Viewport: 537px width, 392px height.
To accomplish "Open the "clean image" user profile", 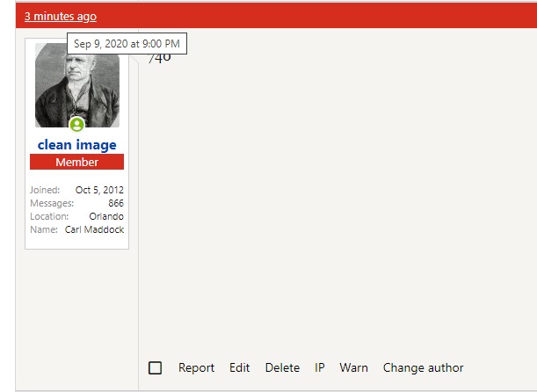I will point(77,145).
